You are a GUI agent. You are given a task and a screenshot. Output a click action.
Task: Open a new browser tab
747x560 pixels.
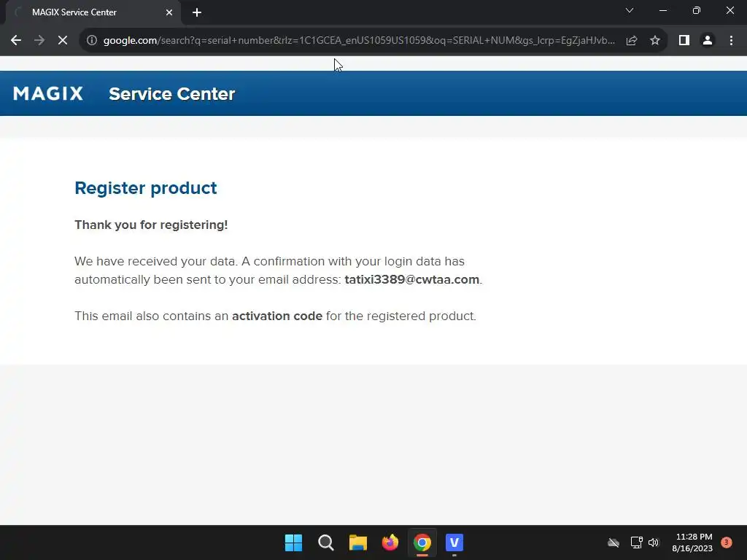(197, 12)
